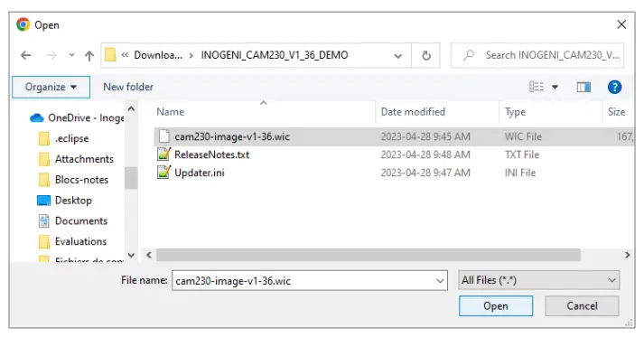Click the search field

[x=537, y=55]
